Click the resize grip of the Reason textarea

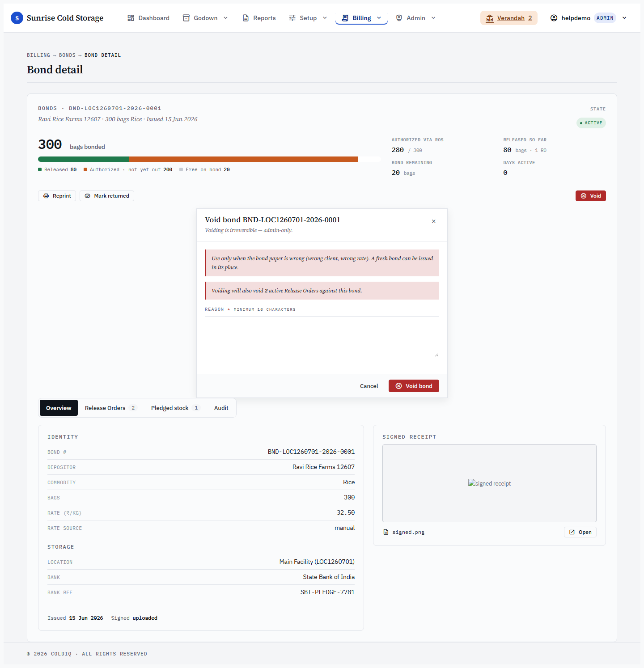click(436, 355)
